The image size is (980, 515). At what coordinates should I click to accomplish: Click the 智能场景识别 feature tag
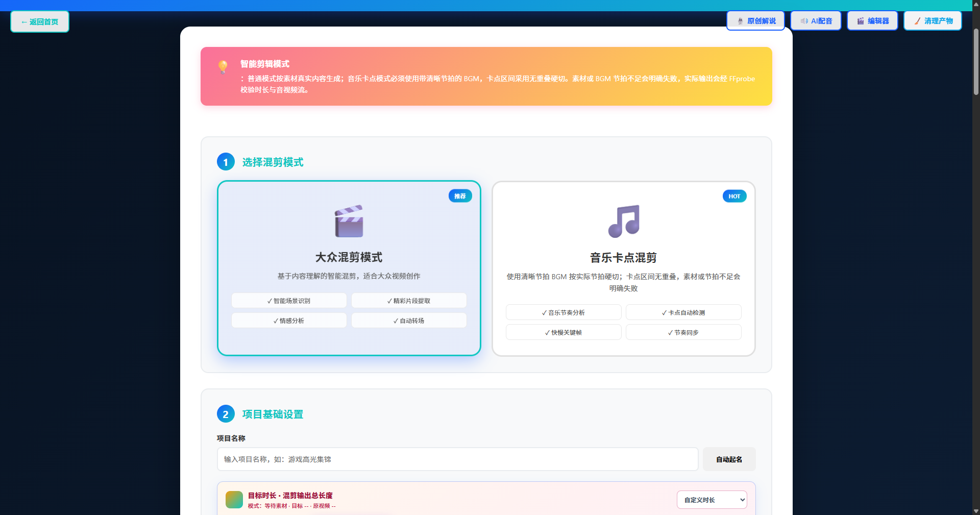pyautogui.click(x=289, y=301)
